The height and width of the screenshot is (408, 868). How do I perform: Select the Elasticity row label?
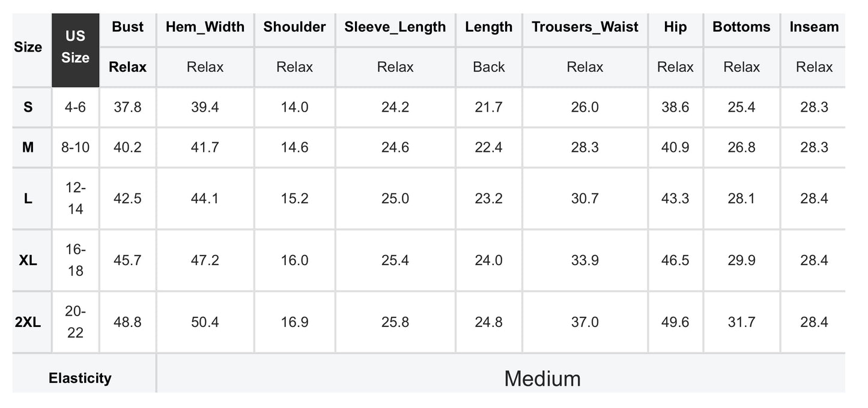[x=80, y=378]
